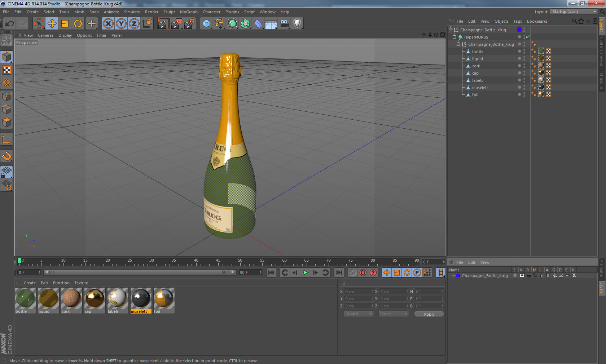Go to start of animation
The height and width of the screenshot is (364, 606).
(x=271, y=272)
